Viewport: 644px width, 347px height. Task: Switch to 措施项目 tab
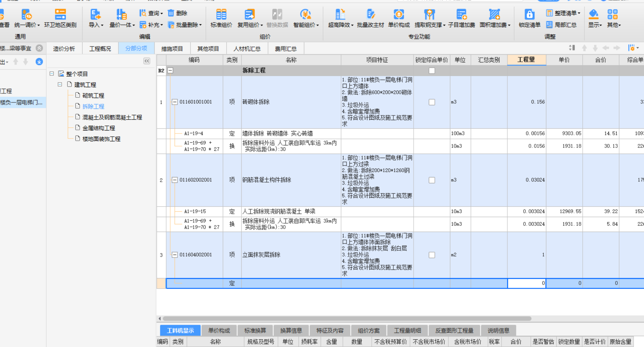[172, 49]
